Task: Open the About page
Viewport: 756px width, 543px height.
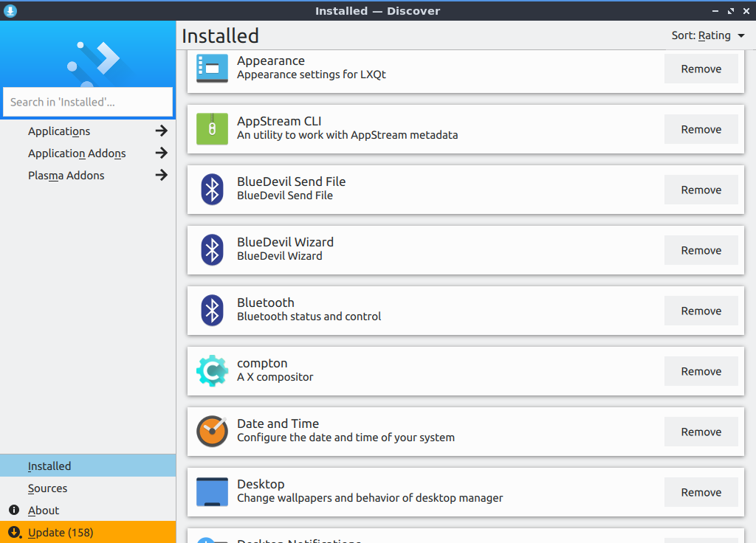Action: pyautogui.click(x=44, y=511)
